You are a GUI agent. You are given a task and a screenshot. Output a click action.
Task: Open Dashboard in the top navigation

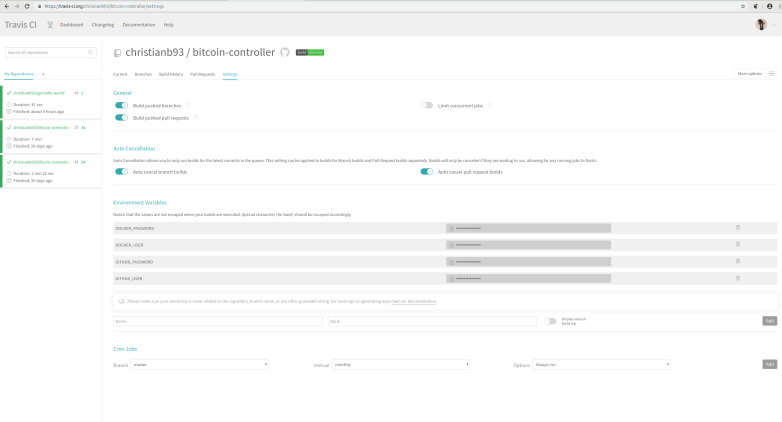[71, 25]
